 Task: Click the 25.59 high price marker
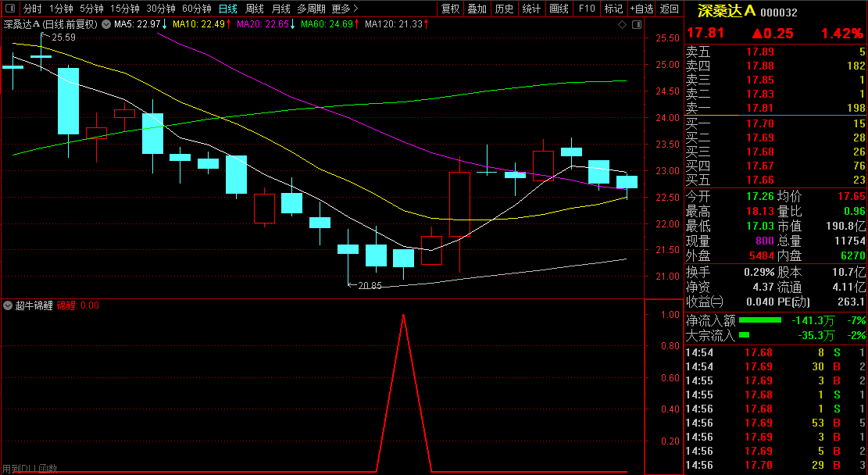(x=63, y=37)
